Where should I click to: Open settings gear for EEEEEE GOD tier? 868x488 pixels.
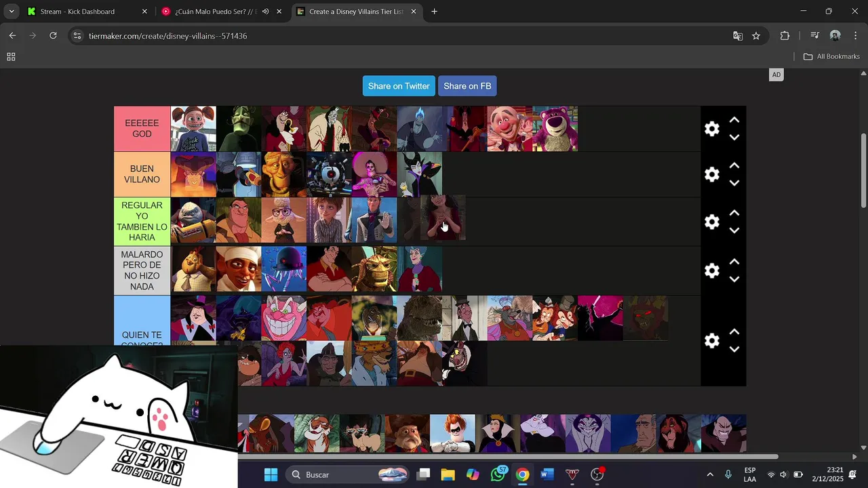pyautogui.click(x=711, y=129)
